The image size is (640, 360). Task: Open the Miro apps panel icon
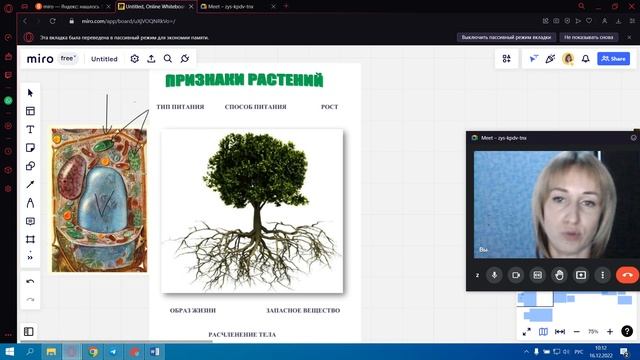pos(507,59)
